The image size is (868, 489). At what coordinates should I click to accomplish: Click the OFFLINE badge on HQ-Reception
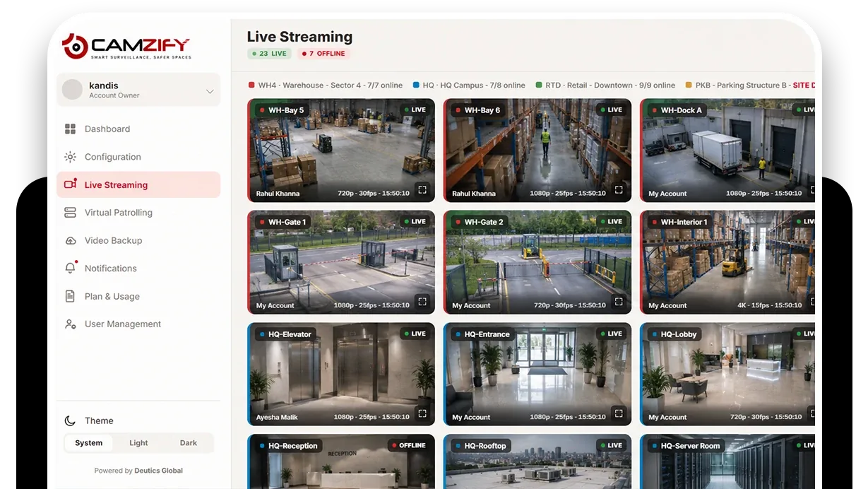[x=408, y=446]
